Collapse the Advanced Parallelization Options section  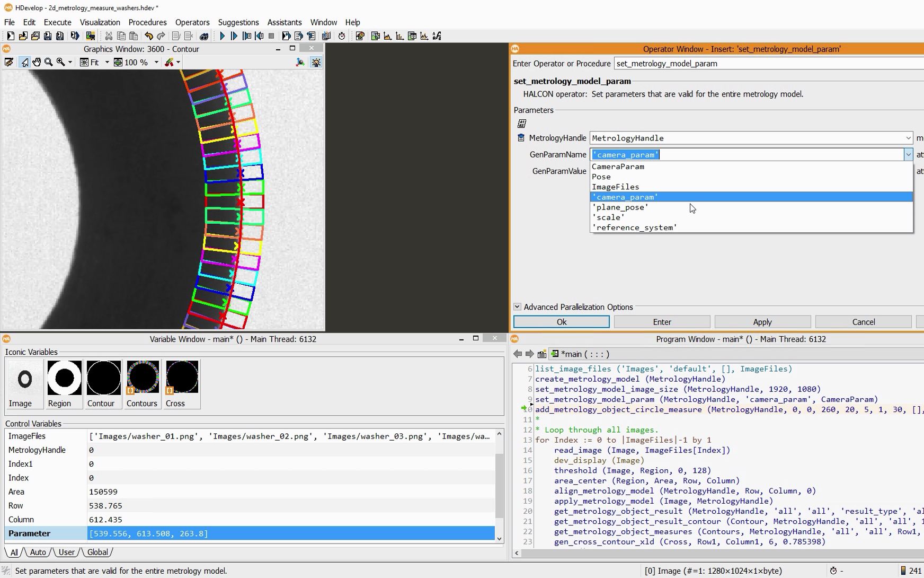[517, 307]
